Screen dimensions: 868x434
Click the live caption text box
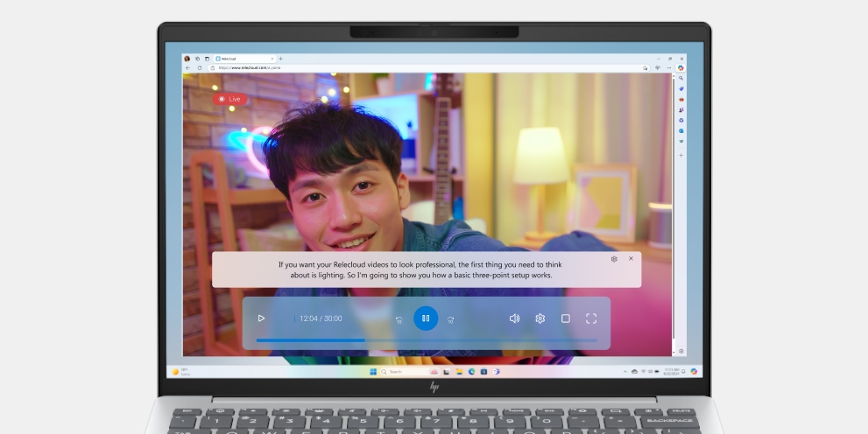tap(427, 269)
